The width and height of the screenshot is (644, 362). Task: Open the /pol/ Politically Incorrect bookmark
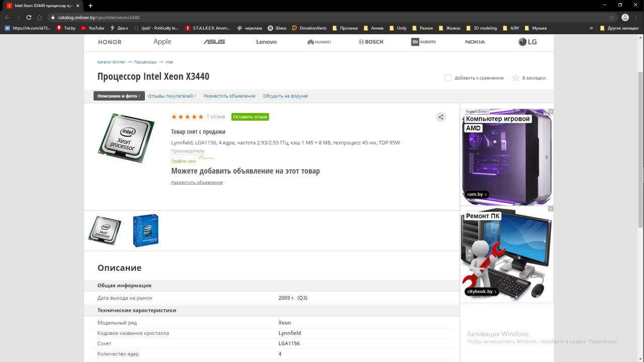156,28
